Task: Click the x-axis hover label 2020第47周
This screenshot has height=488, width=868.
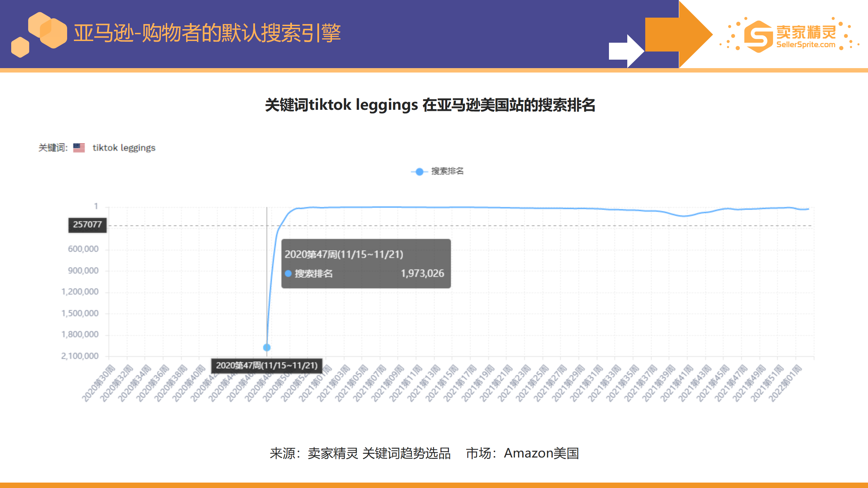Action: click(267, 366)
